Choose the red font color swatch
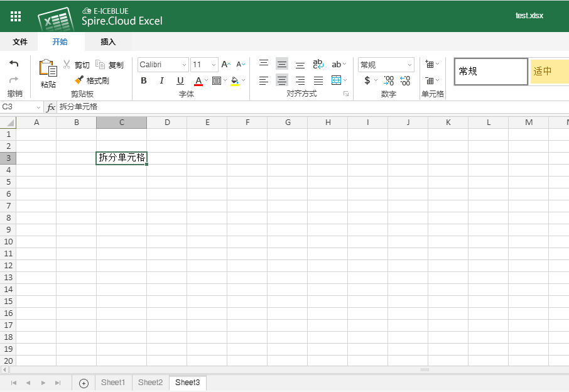569x392 pixels. pos(199,80)
